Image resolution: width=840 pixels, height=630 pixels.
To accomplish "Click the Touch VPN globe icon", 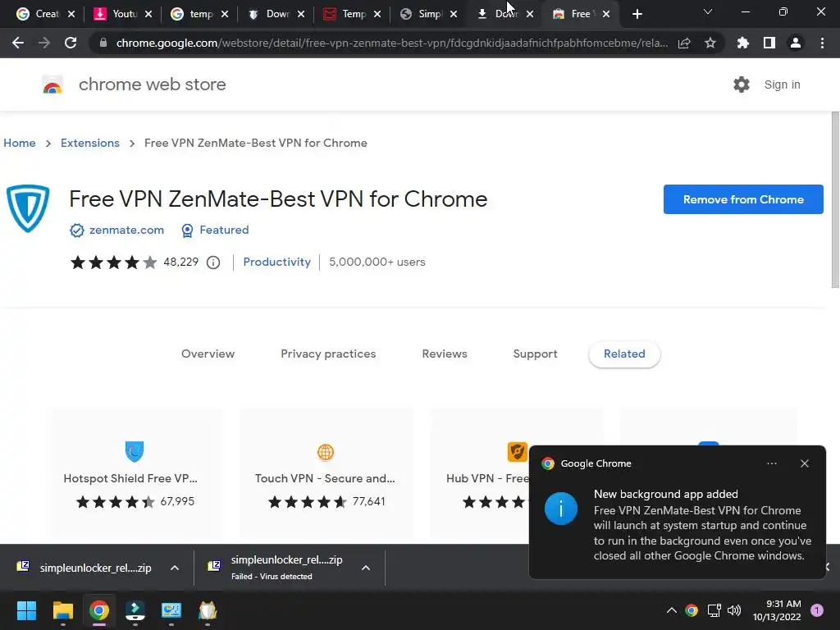I will 326,452.
